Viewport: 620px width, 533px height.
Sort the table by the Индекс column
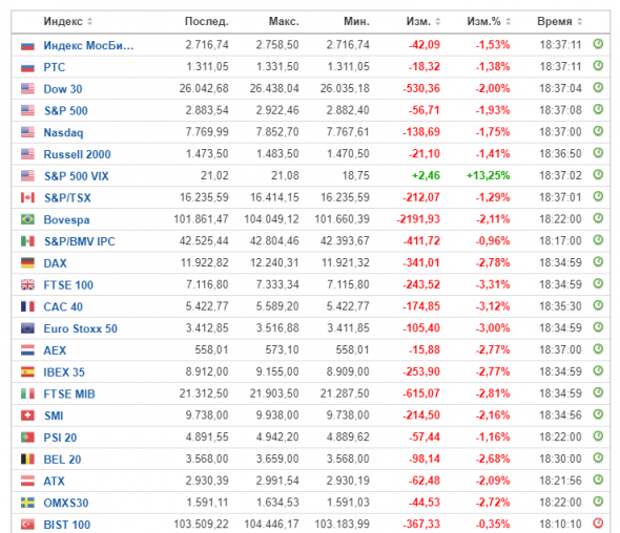(x=67, y=21)
